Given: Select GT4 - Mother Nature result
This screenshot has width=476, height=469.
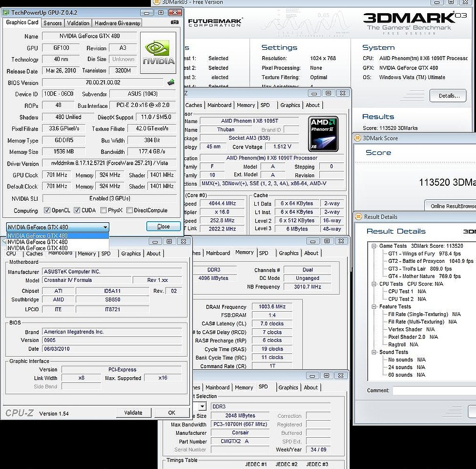Looking at the screenshot, I should tap(424, 276).
